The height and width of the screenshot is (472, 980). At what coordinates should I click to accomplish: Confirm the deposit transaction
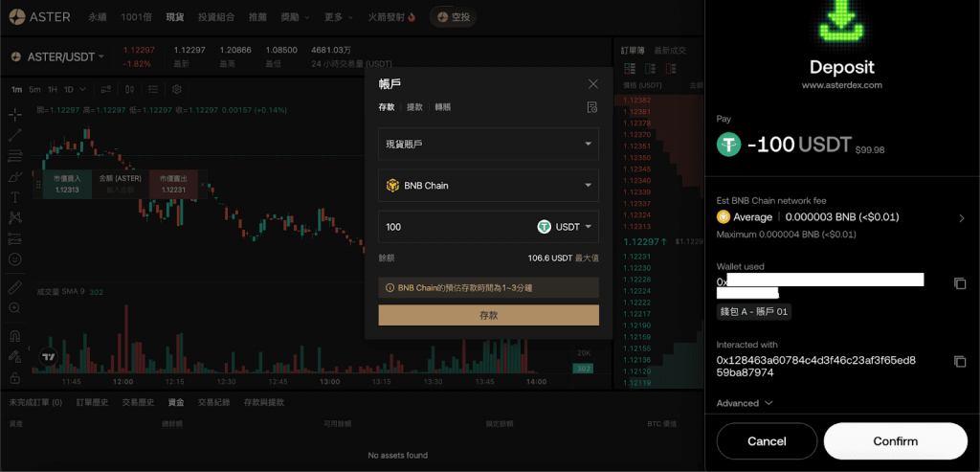[895, 441]
